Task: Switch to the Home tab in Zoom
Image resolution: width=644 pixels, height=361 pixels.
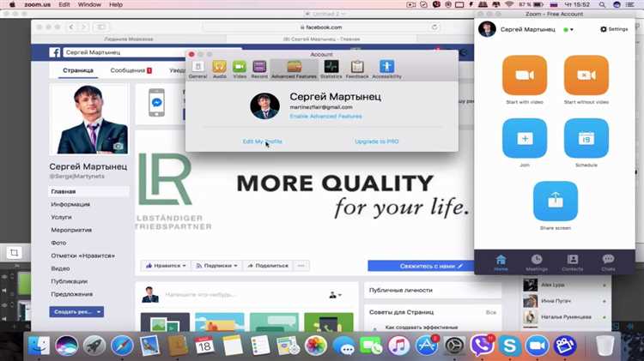Action: (x=501, y=263)
